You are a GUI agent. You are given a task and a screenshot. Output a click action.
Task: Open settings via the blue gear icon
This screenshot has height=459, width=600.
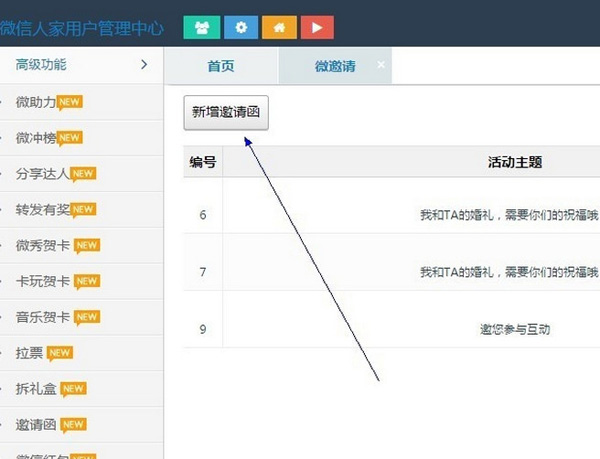[x=241, y=28]
